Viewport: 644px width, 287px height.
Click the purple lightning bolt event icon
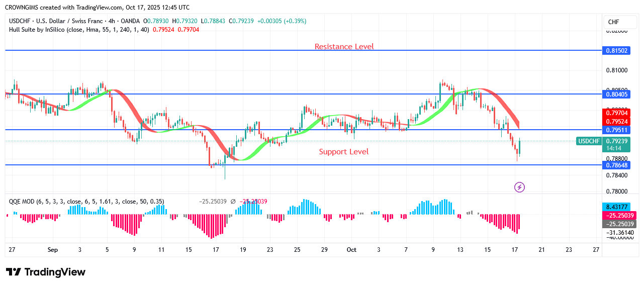pyautogui.click(x=520, y=187)
